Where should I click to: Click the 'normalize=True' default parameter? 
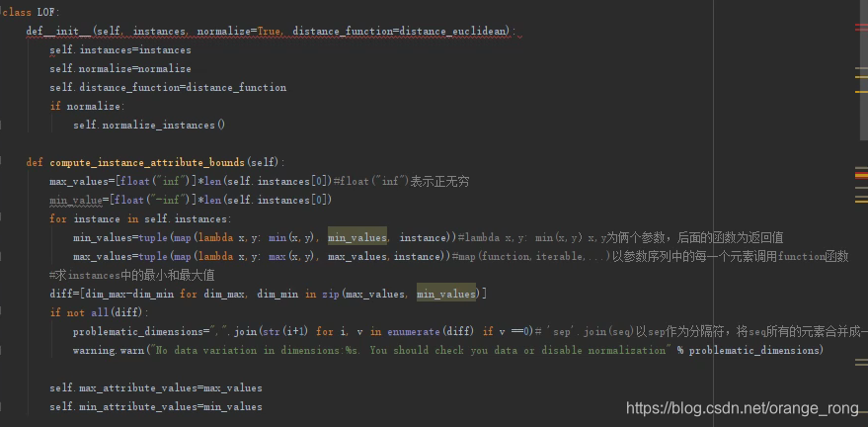pos(239,31)
